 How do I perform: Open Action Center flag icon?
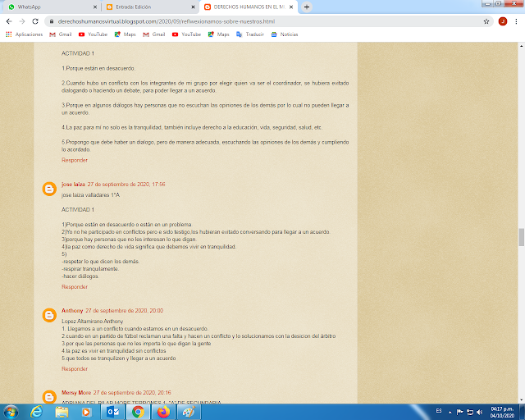click(x=459, y=413)
